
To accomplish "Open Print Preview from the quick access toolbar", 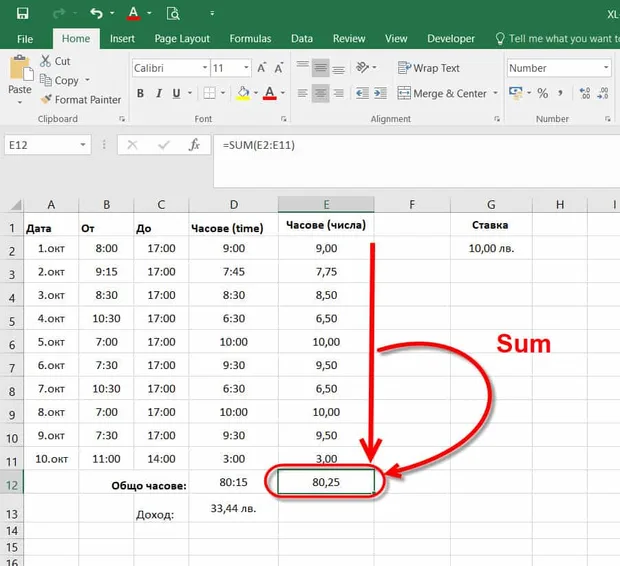I will 173,13.
